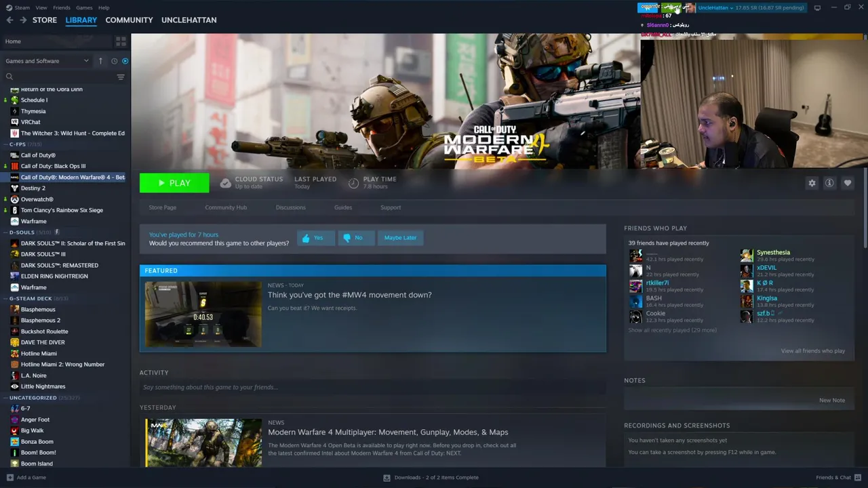Collapse the G-STEAM DECK collection
The image size is (868, 488).
pos(5,298)
